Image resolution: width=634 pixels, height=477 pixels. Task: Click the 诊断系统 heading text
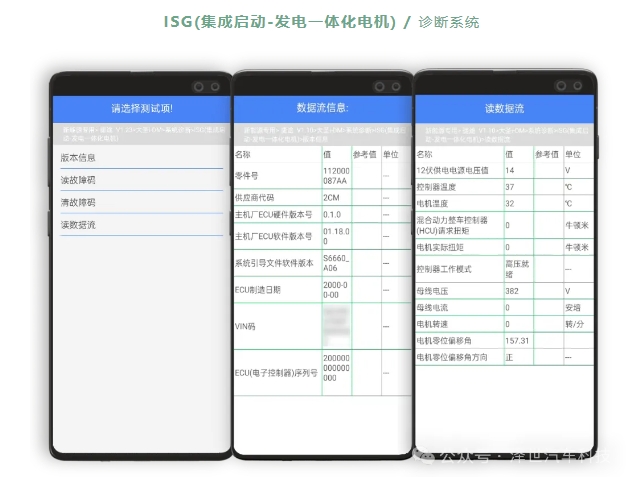pyautogui.click(x=449, y=22)
